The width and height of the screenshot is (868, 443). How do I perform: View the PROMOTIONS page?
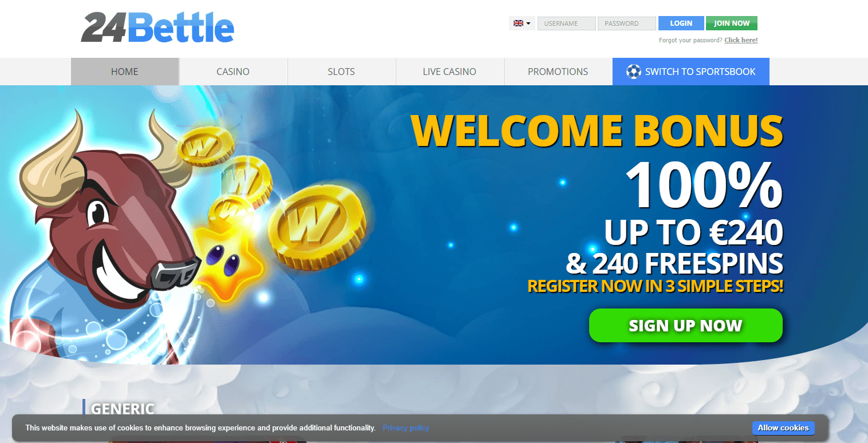(x=558, y=72)
